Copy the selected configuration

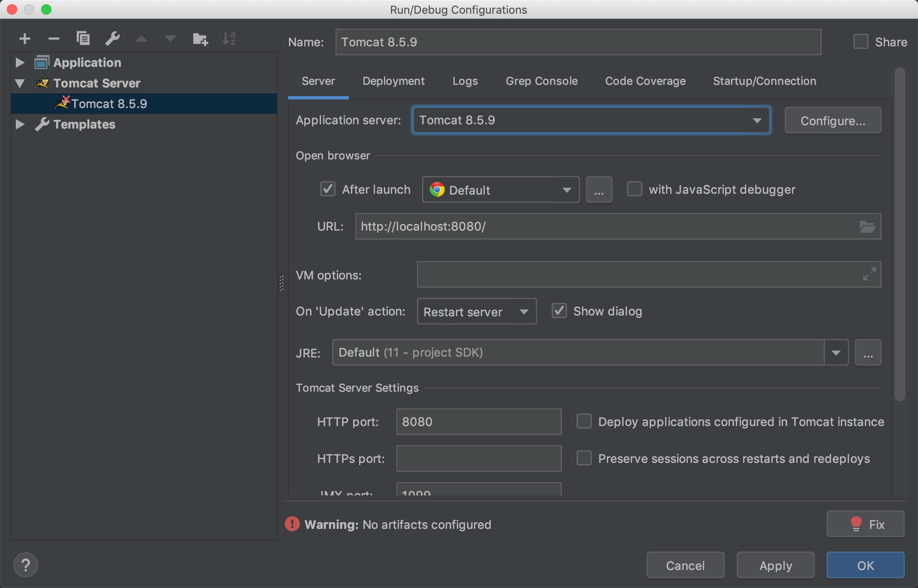pyautogui.click(x=83, y=39)
